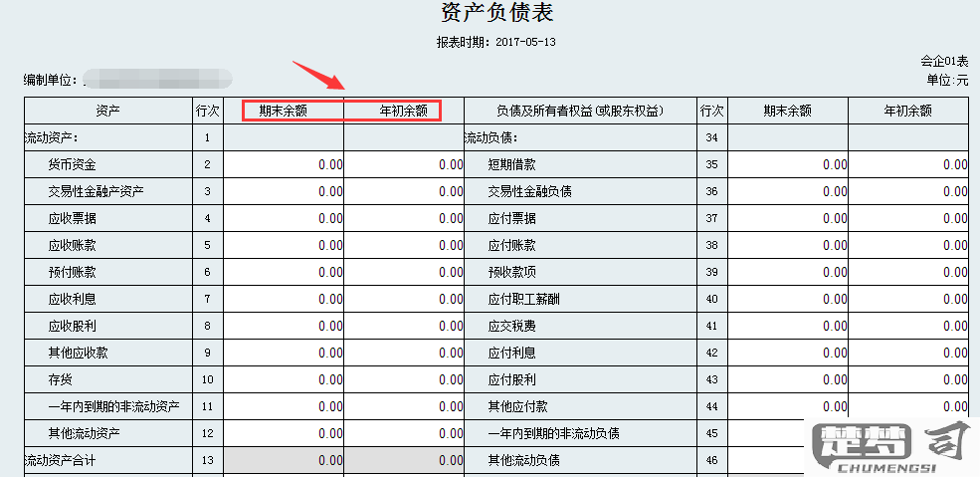The width and height of the screenshot is (980, 477).
Task: Click the 交易性金融资产 row label
Action: click(x=97, y=191)
